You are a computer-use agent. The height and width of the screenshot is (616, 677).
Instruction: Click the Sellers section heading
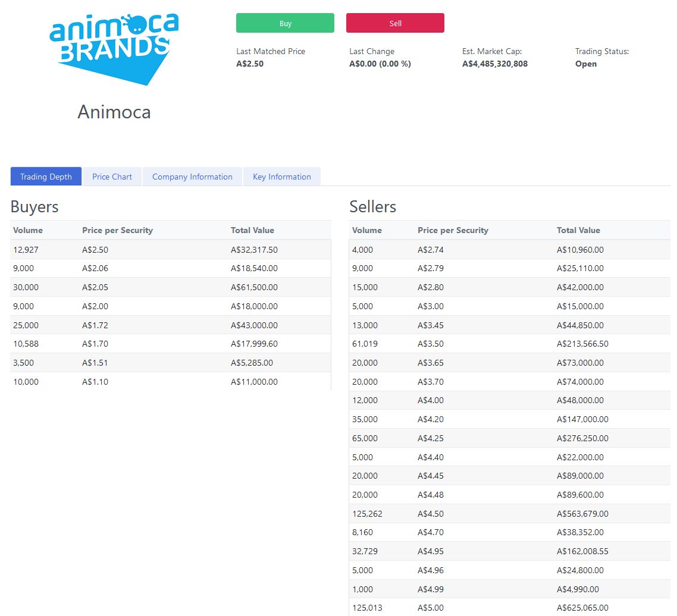[372, 207]
